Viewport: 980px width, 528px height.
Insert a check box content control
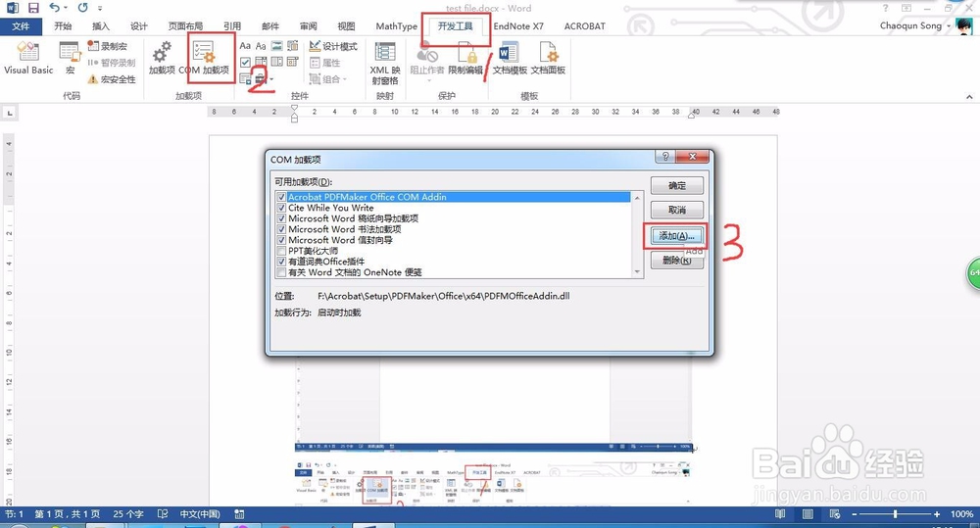pos(245,62)
